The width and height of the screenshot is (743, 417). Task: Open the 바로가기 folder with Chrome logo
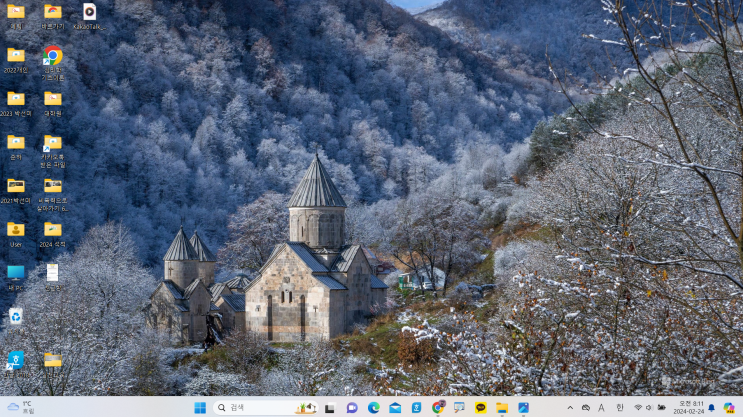[53, 17]
